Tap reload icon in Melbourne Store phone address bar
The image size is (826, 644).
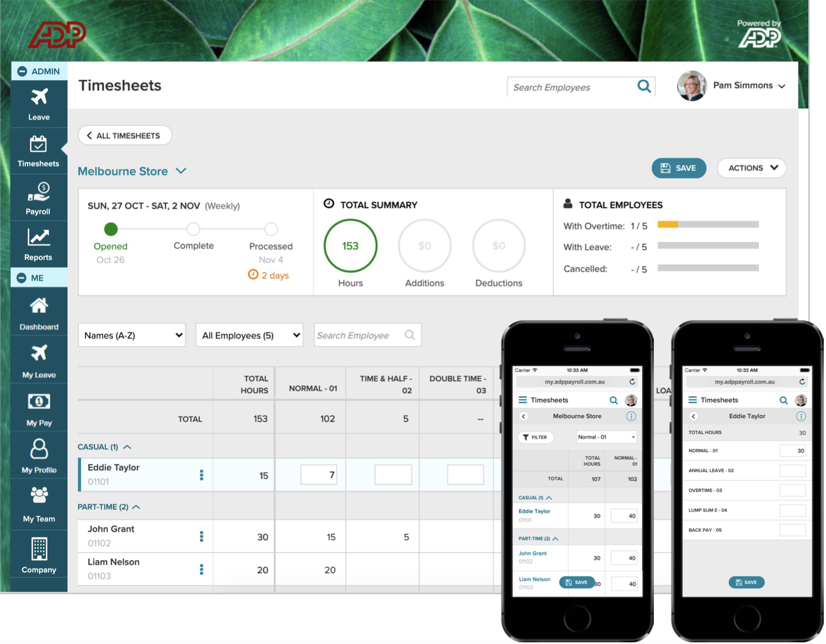click(x=632, y=382)
